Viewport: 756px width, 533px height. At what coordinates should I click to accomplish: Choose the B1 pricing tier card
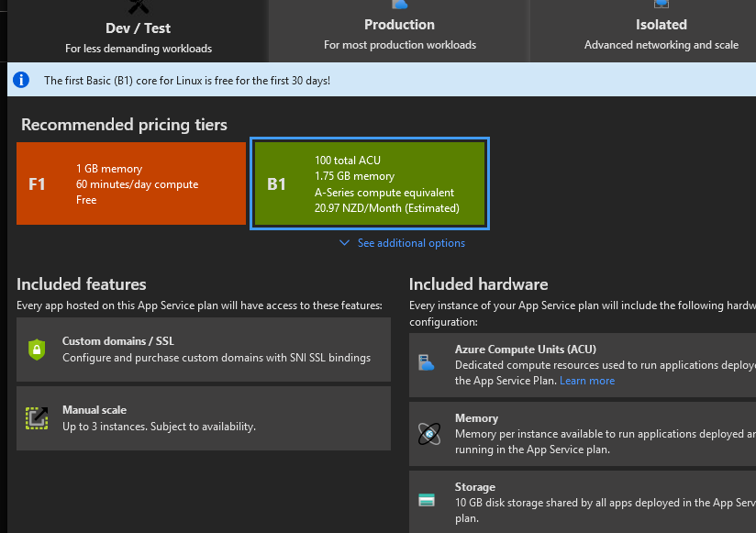pyautogui.click(x=370, y=183)
